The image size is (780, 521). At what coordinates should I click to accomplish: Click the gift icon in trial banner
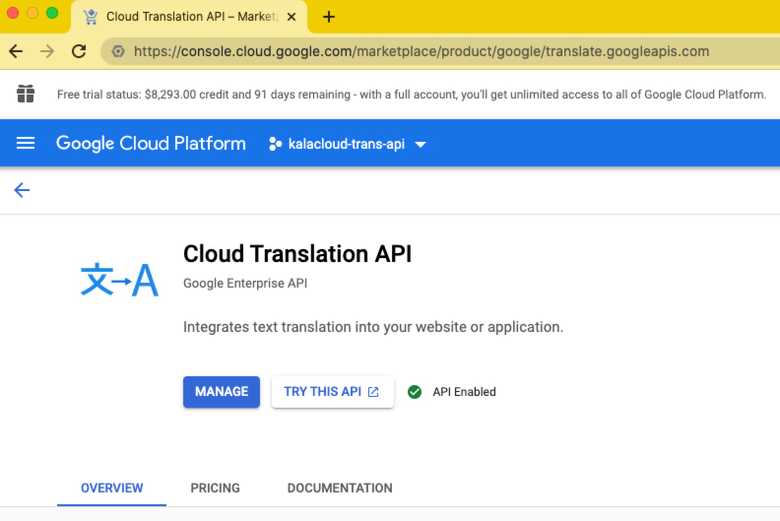coord(26,94)
